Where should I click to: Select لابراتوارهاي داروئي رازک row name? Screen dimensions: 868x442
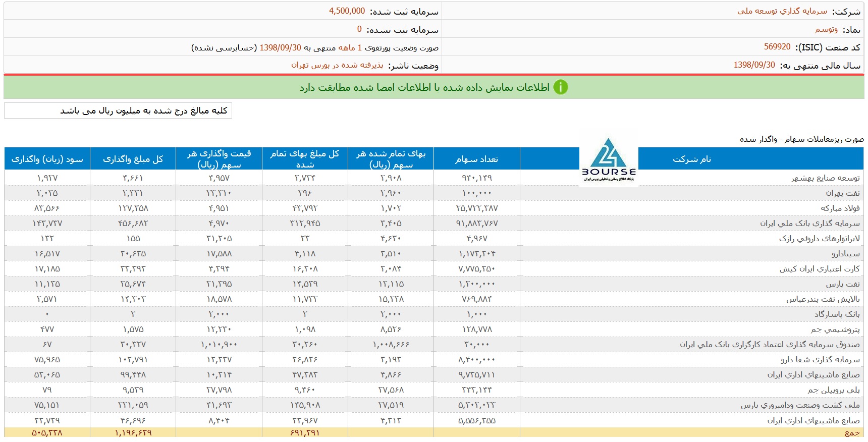pos(820,239)
